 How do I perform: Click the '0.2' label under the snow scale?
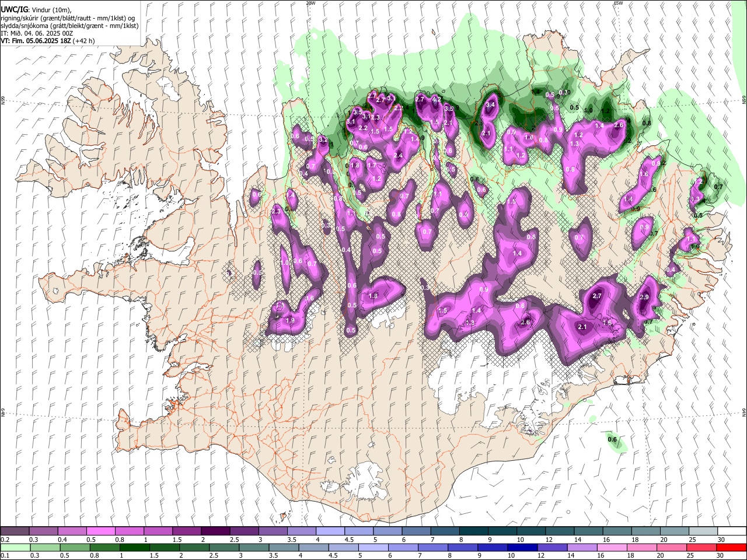(5, 540)
